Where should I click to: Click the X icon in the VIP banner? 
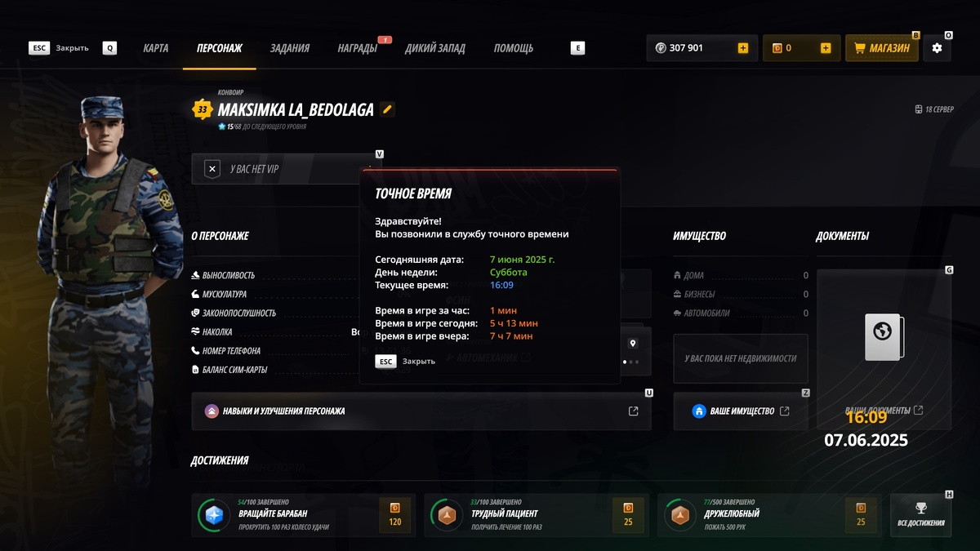click(x=212, y=169)
